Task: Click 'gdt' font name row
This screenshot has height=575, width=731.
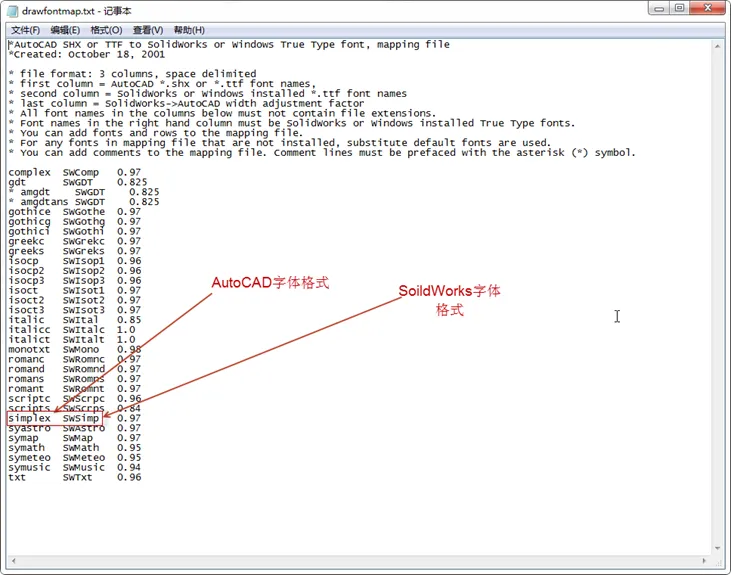Action: coord(17,182)
